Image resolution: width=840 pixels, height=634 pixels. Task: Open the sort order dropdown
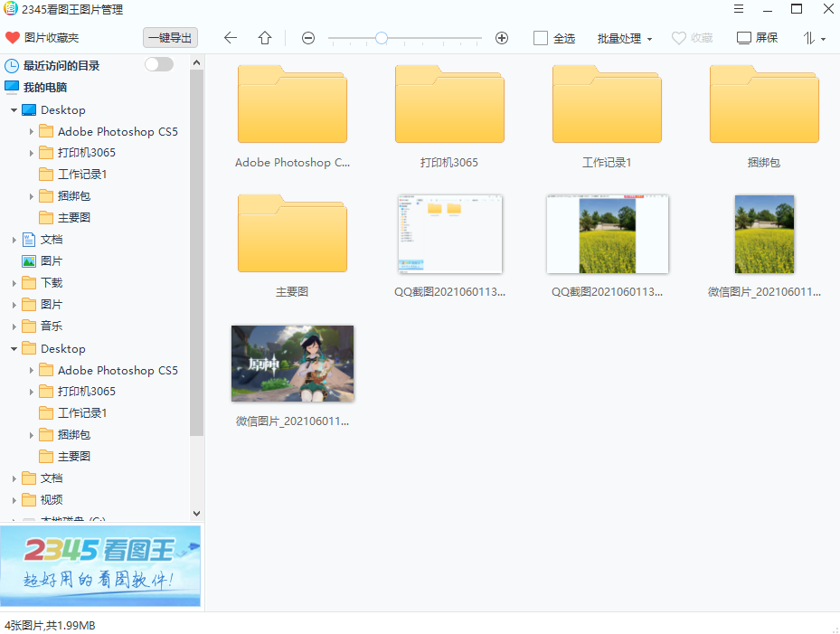click(x=814, y=39)
